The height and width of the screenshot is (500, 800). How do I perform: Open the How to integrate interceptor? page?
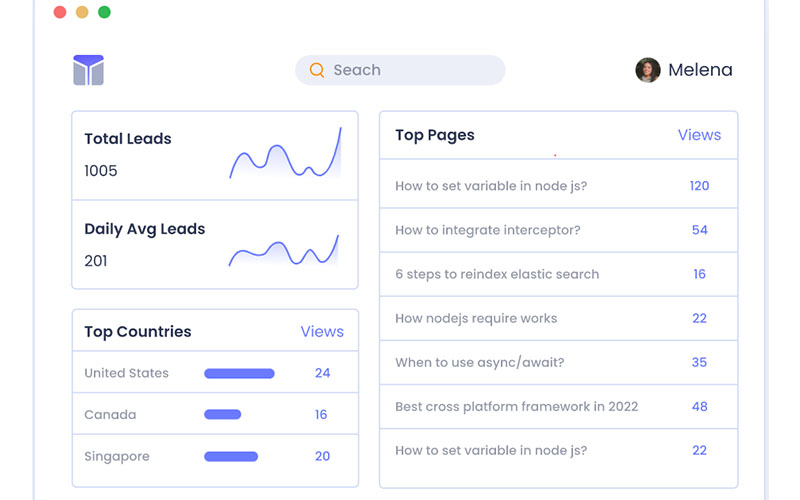pyautogui.click(x=488, y=230)
